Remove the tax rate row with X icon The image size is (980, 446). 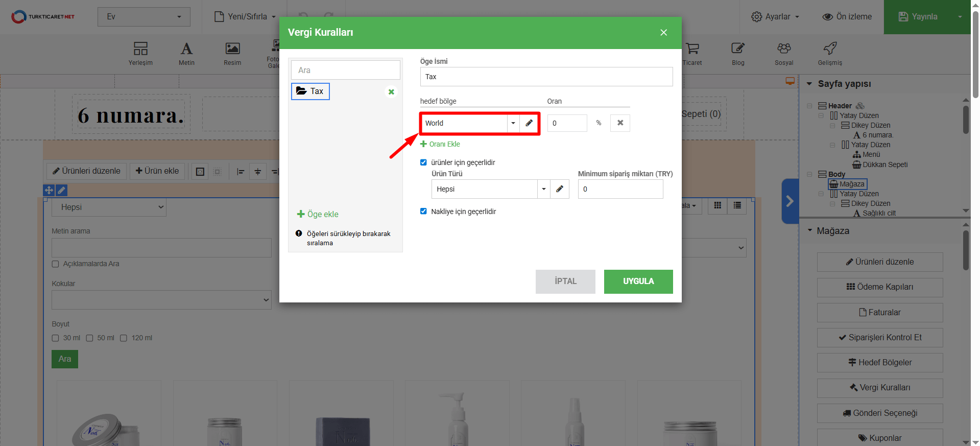[x=620, y=123]
